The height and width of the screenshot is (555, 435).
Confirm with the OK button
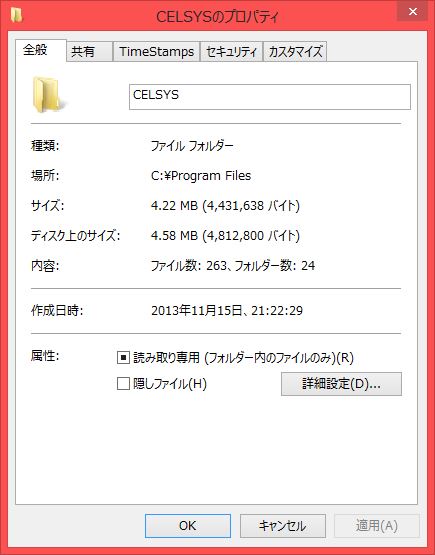tap(188, 526)
